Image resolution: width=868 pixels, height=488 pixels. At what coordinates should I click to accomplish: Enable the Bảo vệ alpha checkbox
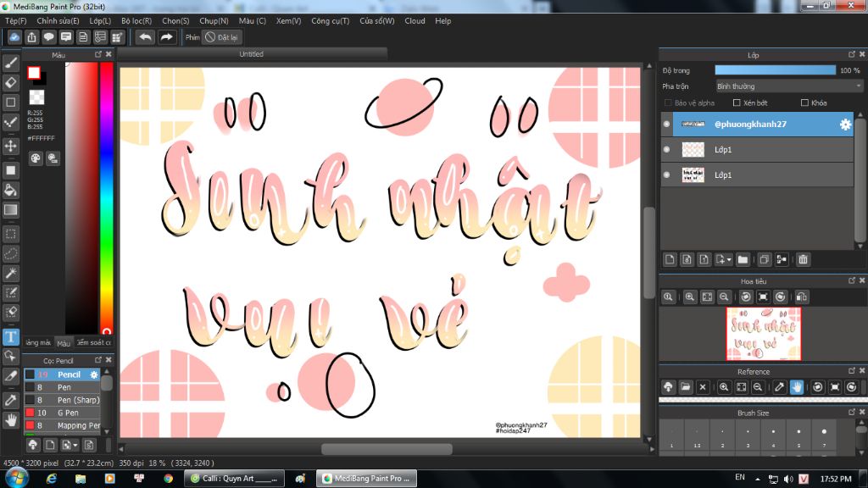click(668, 103)
